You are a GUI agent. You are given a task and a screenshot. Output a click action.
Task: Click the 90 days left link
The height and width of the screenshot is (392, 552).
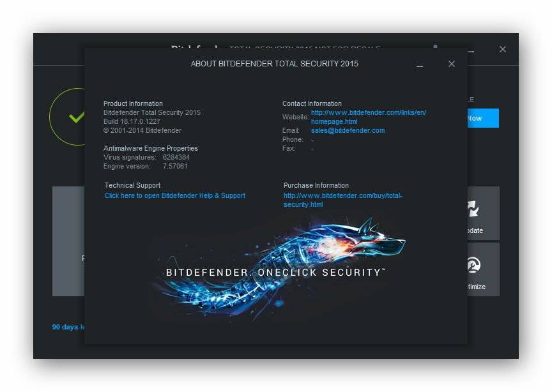(68, 327)
